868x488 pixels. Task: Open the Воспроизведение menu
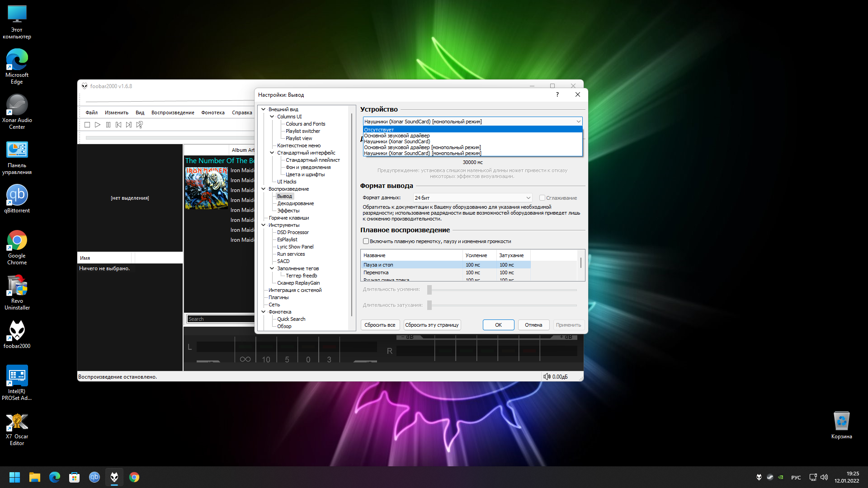coord(173,113)
